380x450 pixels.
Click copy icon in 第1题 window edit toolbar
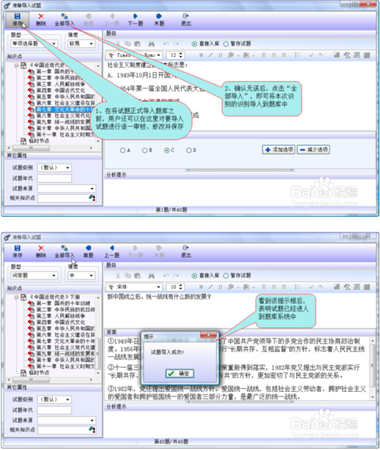[x=128, y=44]
